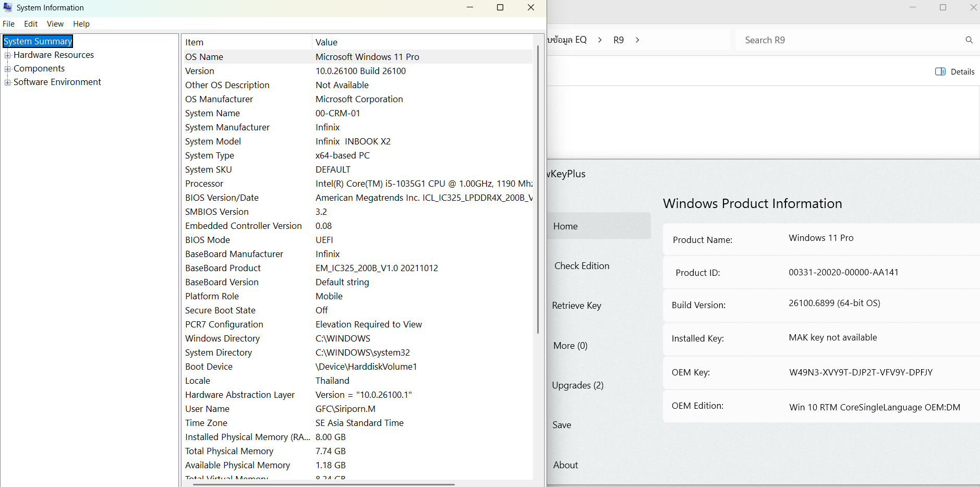Click Save in ShowKeyPlus sidebar

pos(562,425)
